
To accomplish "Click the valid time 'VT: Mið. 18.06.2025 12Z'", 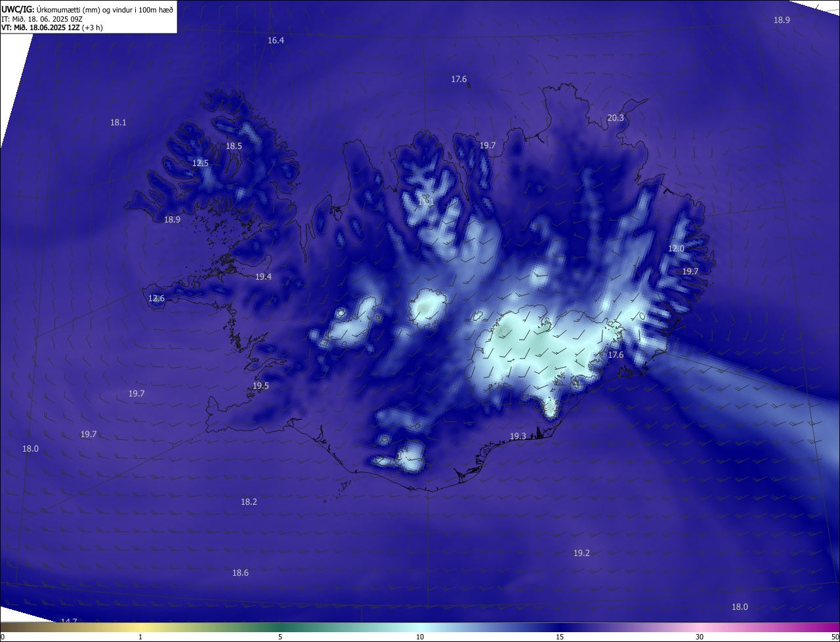I will coord(41,28).
